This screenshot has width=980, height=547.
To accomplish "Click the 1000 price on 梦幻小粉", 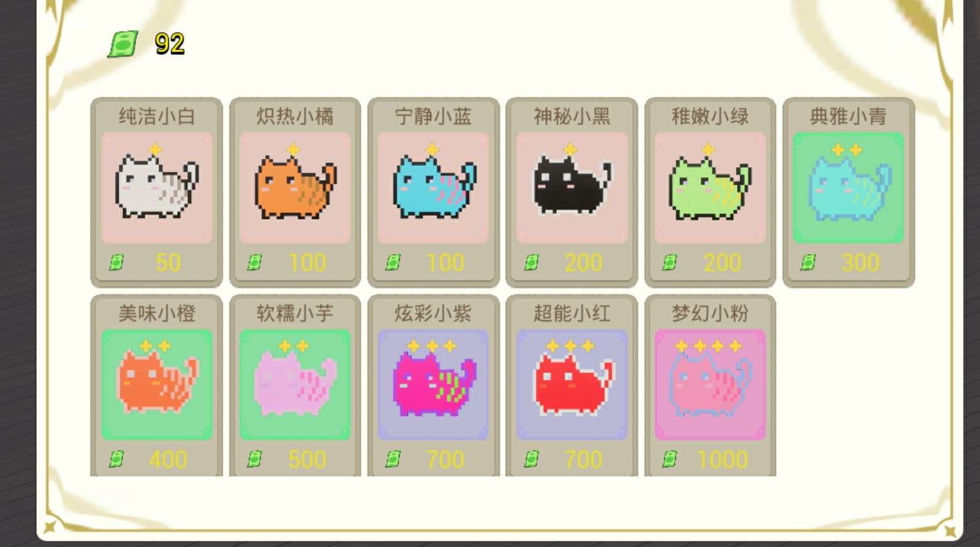I will (x=722, y=459).
